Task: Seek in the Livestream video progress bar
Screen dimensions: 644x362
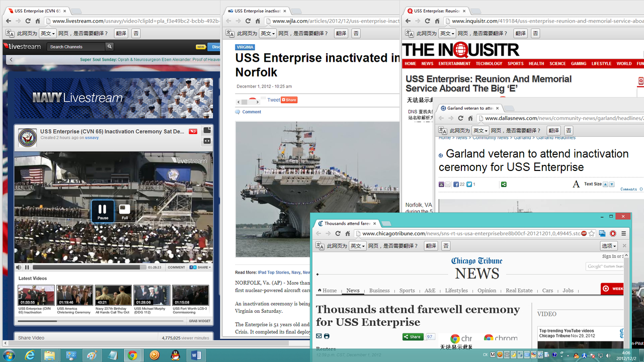Action: tap(90, 267)
